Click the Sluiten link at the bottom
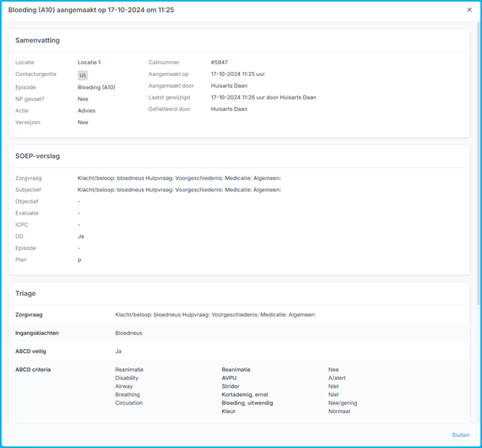The width and height of the screenshot is (482, 448). (460, 435)
